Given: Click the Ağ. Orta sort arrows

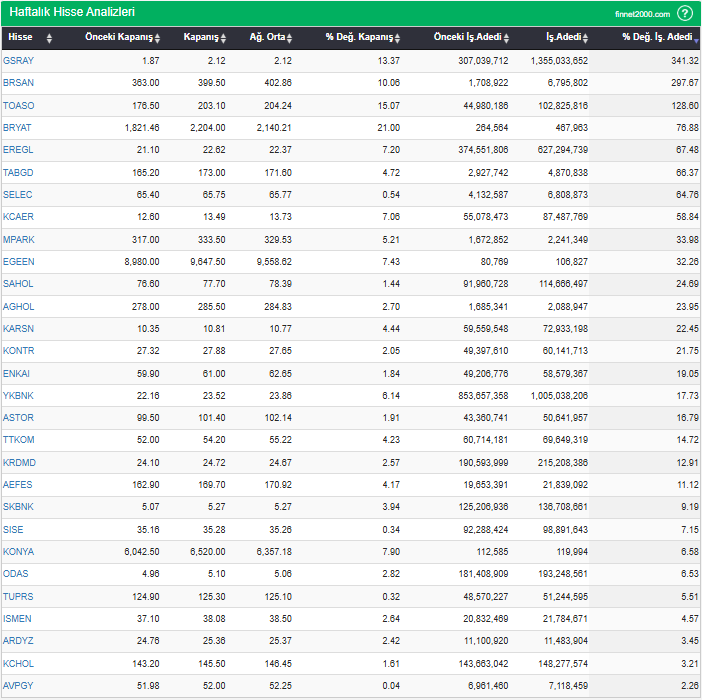Looking at the screenshot, I should 289,38.
